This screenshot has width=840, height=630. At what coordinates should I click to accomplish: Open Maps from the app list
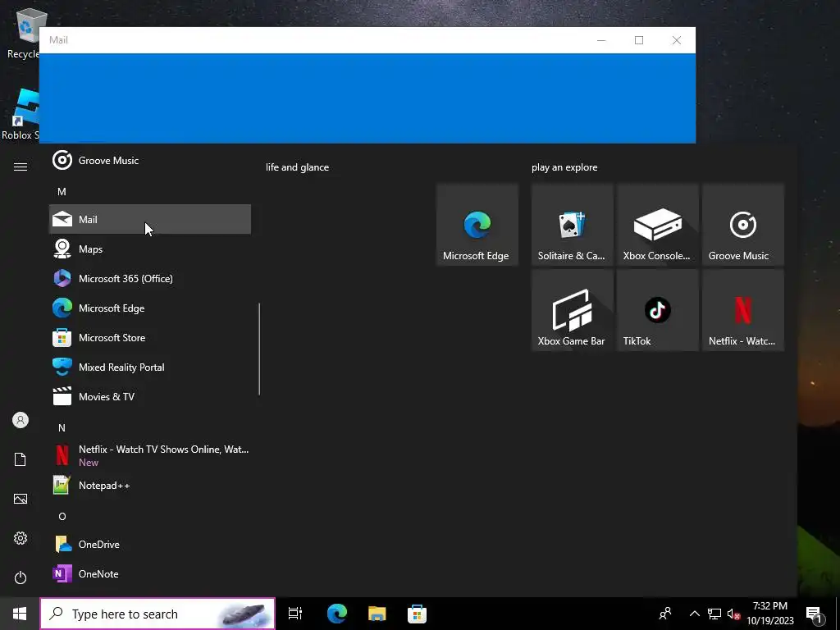(x=150, y=249)
